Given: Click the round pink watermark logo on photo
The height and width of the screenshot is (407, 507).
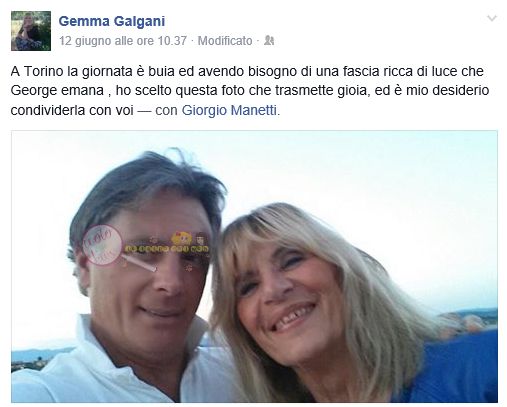Looking at the screenshot, I should click(102, 245).
